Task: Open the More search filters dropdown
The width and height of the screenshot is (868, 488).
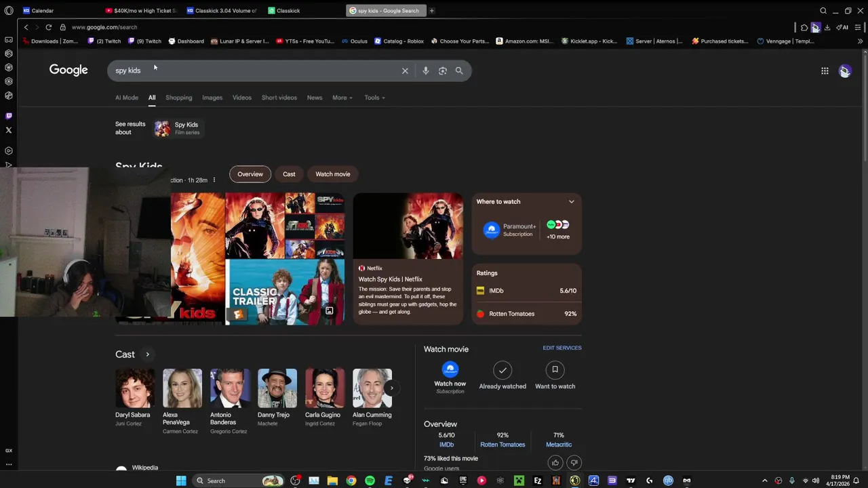Action: pos(342,98)
